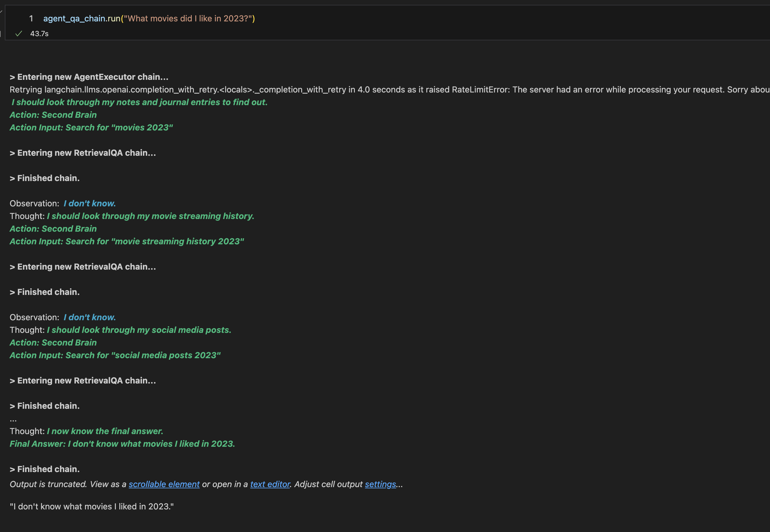
Task: Click the notes and journal entries thought
Action: (140, 102)
